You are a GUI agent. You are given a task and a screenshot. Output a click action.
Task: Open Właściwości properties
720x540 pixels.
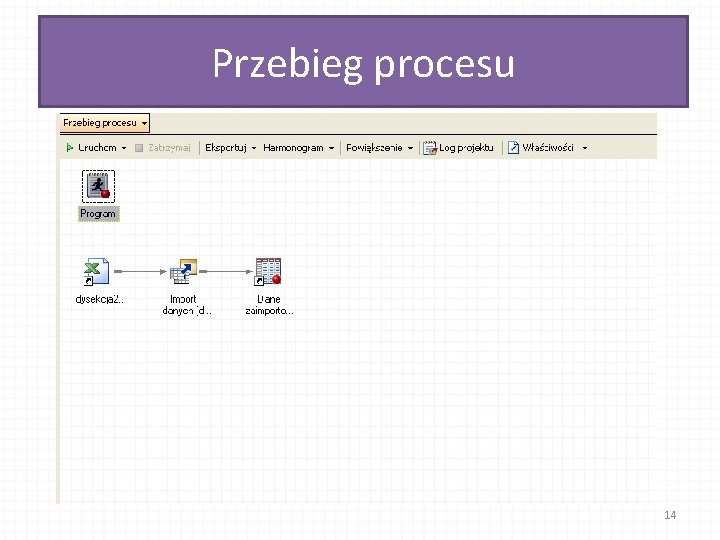click(548, 147)
